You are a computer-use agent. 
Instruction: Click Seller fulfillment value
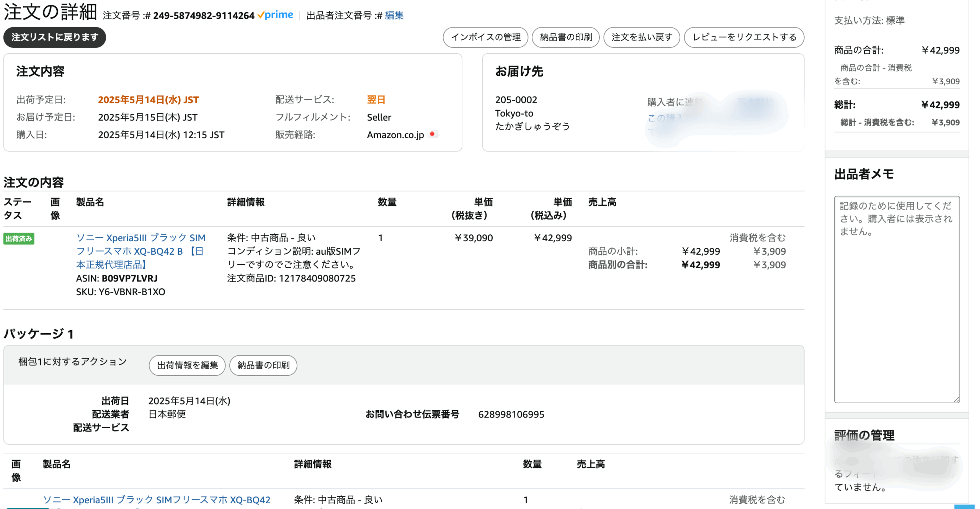pyautogui.click(x=379, y=117)
